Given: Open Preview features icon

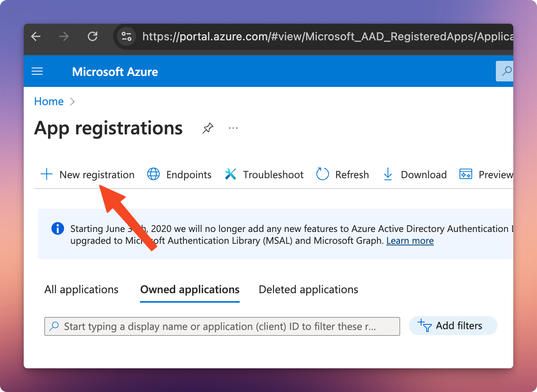Looking at the screenshot, I should pyautogui.click(x=465, y=174).
